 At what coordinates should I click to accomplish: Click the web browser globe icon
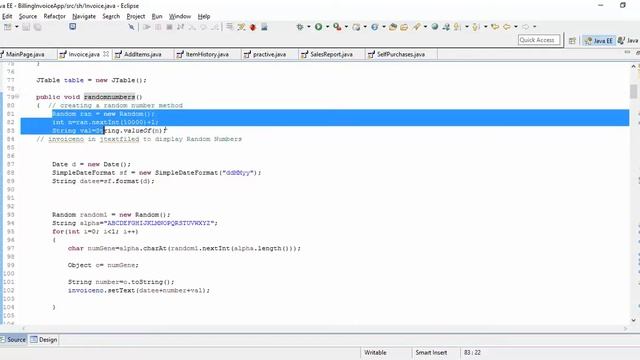(435, 27)
